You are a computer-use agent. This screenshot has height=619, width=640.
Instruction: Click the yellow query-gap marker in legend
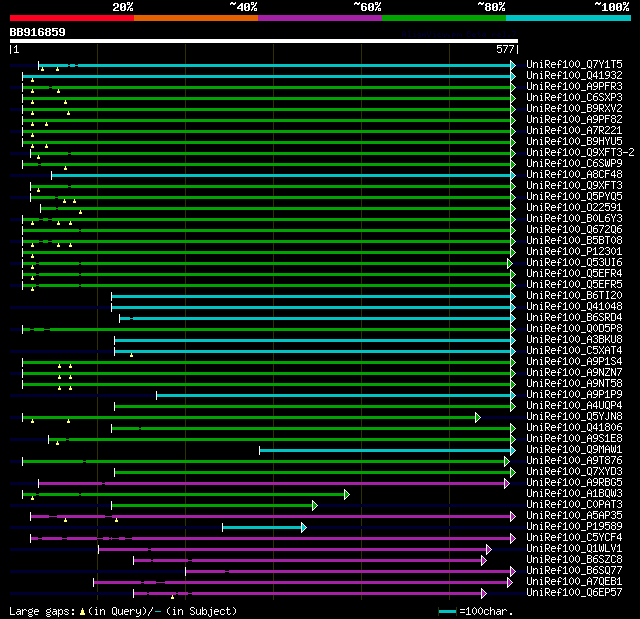[82, 611]
